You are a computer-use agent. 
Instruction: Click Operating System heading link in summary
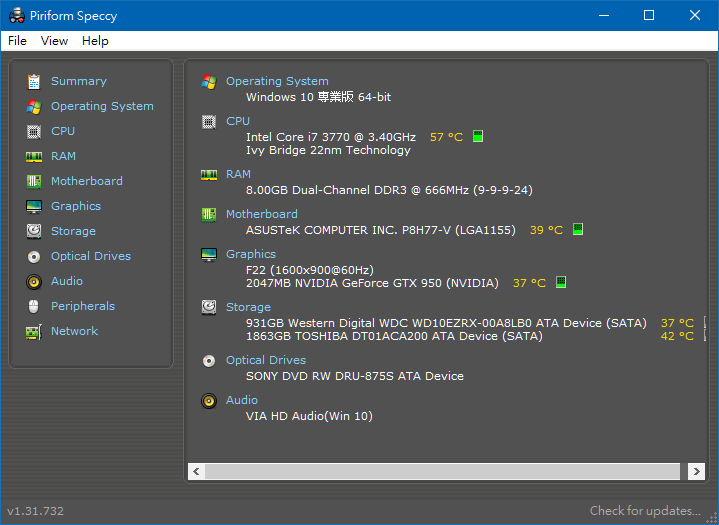[277, 81]
